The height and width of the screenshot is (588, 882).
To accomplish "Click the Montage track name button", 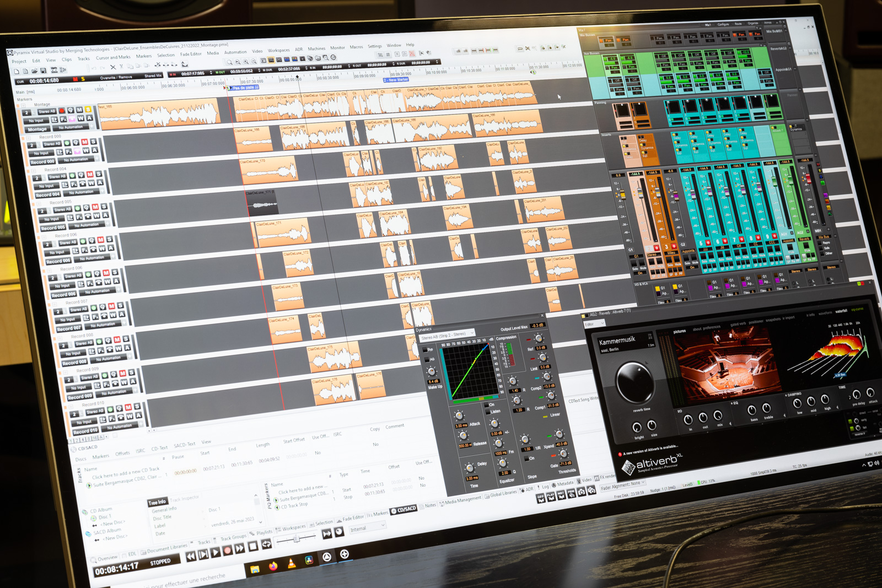I will coord(37,129).
